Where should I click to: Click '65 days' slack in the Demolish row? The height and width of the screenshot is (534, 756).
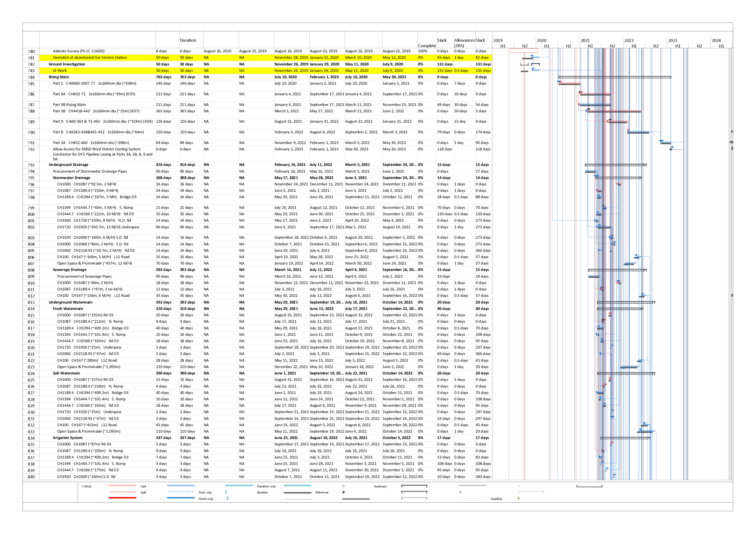[444, 58]
